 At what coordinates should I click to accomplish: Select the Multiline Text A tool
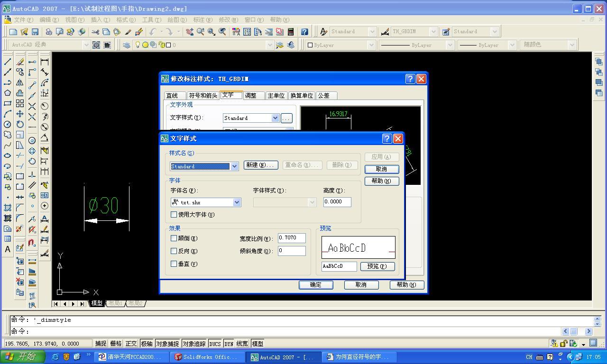coord(8,249)
